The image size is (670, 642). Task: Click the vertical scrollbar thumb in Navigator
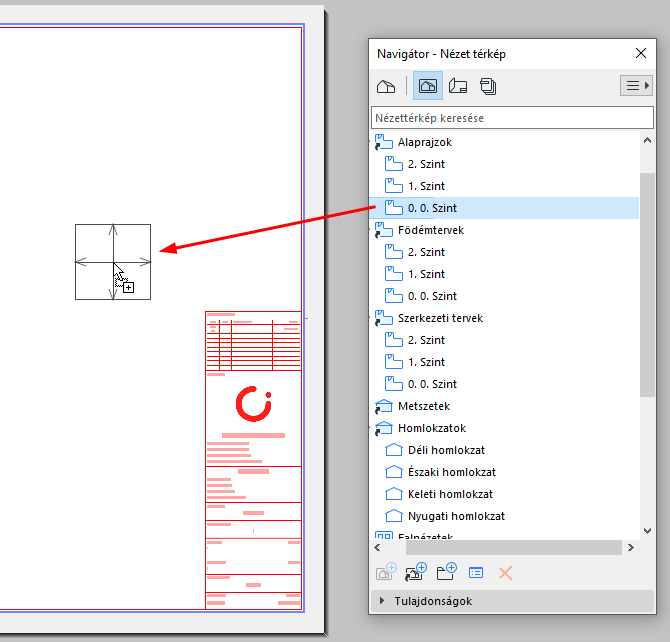647,285
